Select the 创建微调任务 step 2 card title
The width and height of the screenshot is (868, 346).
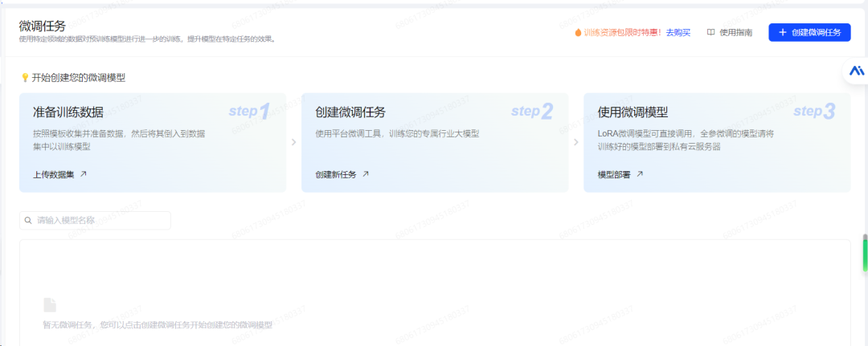point(350,112)
